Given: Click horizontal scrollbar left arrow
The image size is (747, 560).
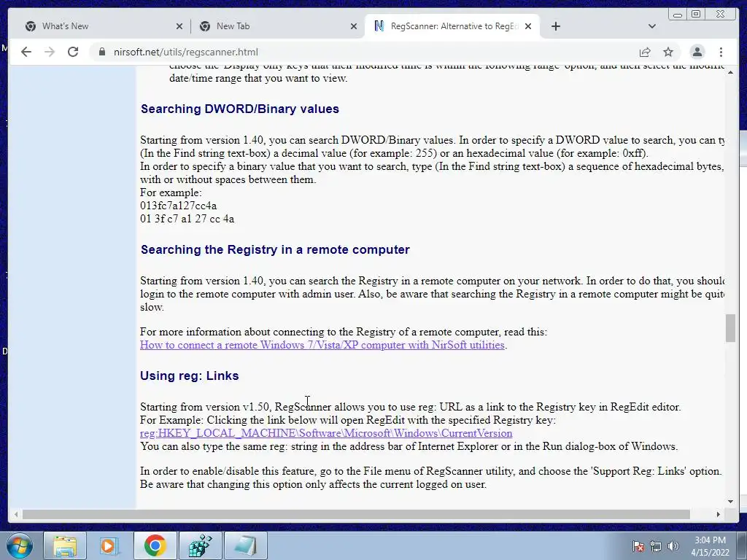Looking at the screenshot, I should click(x=16, y=514).
